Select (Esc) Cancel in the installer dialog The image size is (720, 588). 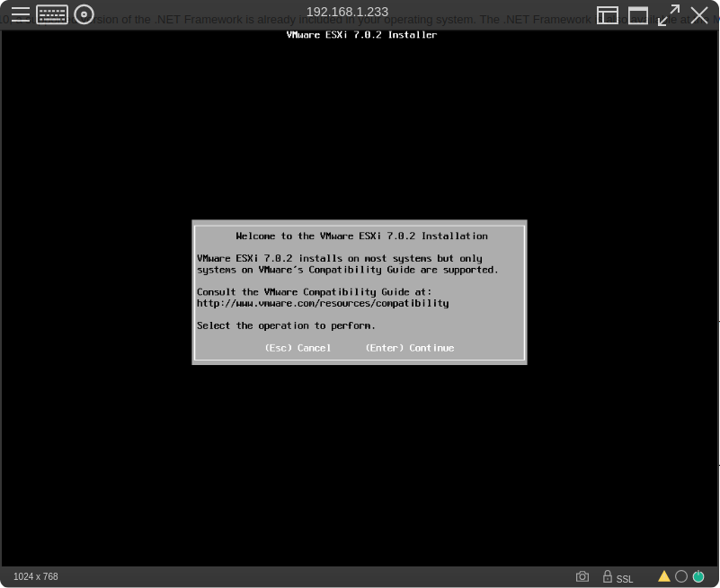(298, 348)
